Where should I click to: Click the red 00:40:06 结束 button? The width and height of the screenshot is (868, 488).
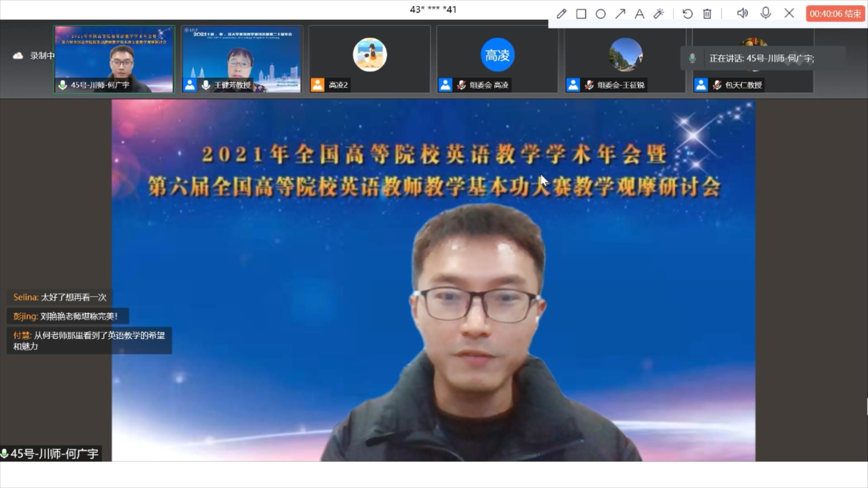point(835,14)
